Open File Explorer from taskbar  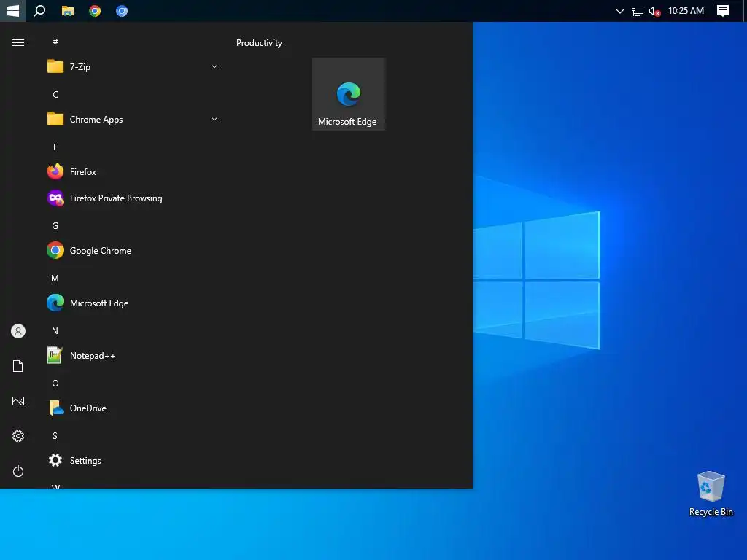click(x=68, y=10)
